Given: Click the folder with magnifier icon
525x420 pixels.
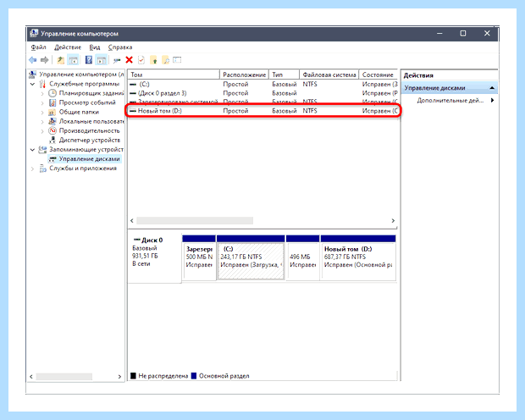Looking at the screenshot, I should [165, 60].
